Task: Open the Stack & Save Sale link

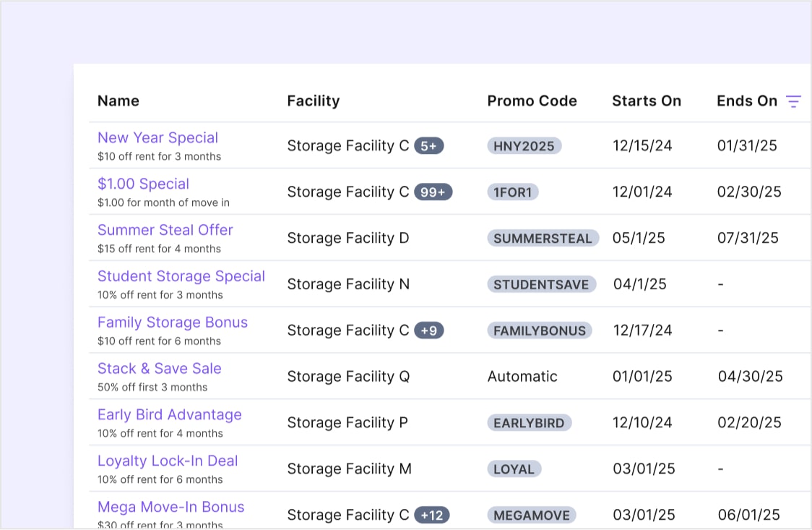Action: point(160,368)
